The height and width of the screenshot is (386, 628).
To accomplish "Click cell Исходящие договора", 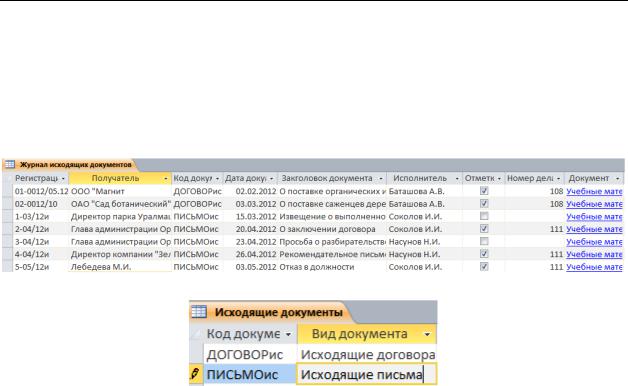I will 366,354.
